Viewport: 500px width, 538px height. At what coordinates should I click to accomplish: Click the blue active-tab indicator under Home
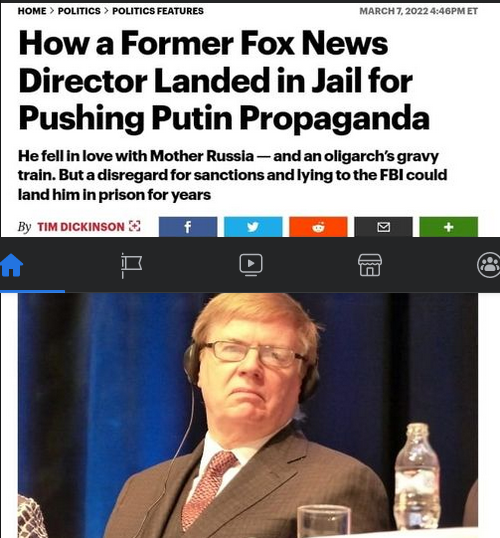click(32, 291)
